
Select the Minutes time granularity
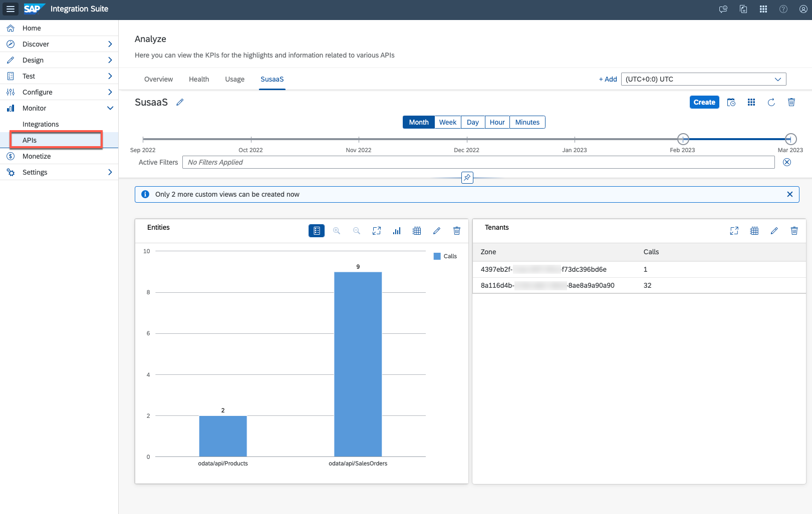[x=527, y=122]
